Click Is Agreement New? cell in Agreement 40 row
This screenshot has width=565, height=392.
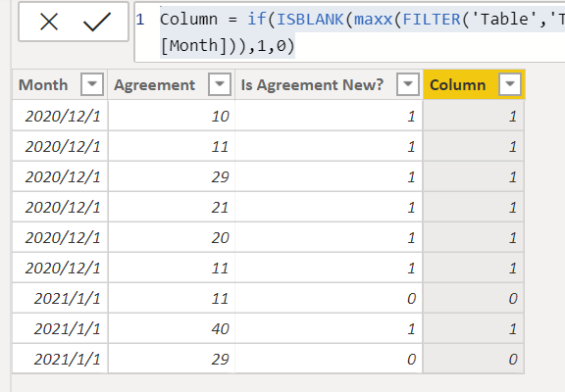pos(329,328)
